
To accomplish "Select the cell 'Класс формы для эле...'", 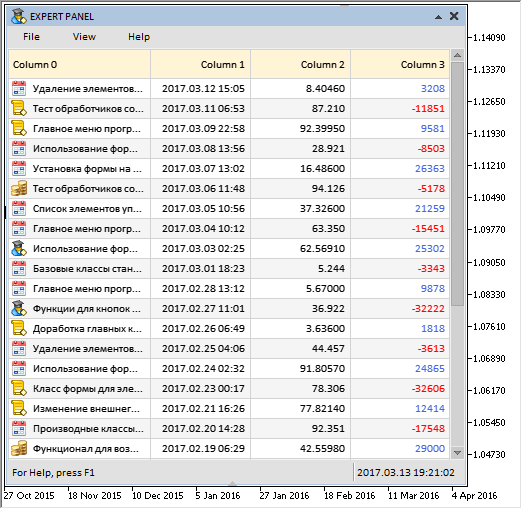I will pyautogui.click(x=79, y=389).
